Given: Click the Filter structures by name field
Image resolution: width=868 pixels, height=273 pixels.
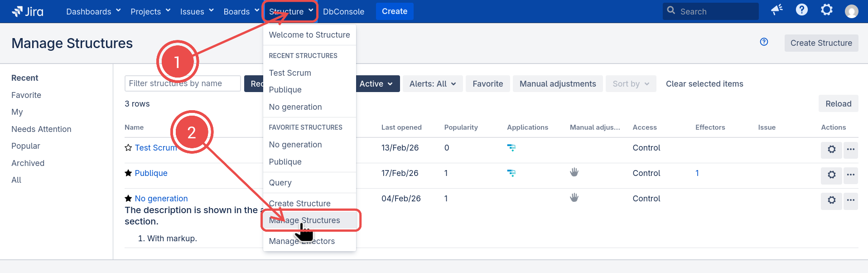Looking at the screenshot, I should click(x=183, y=83).
